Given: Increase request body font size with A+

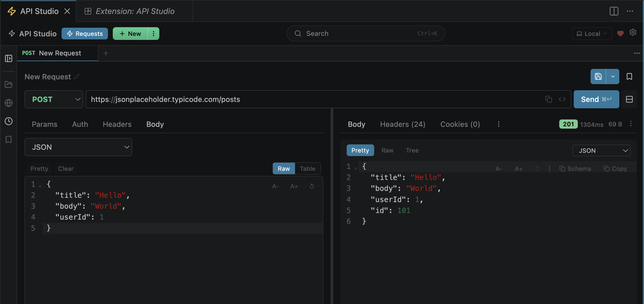Looking at the screenshot, I should pyautogui.click(x=294, y=186).
